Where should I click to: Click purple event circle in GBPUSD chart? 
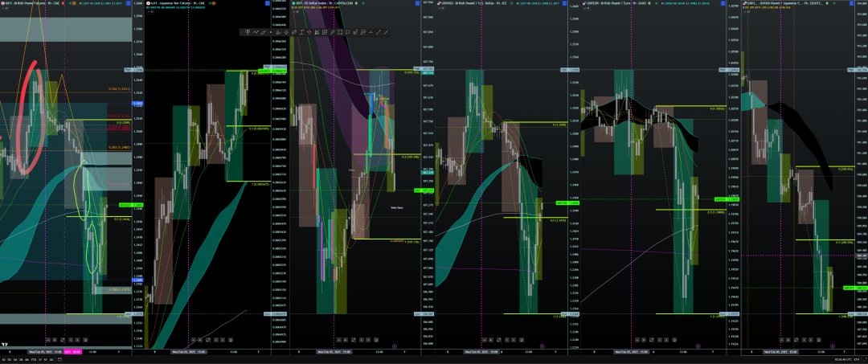[542, 346]
